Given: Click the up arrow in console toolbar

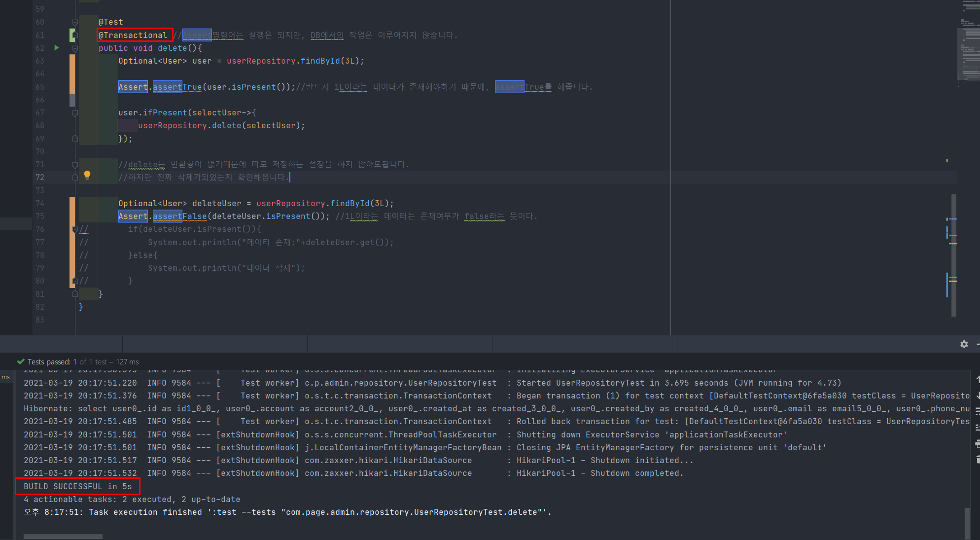Looking at the screenshot, I should [977, 379].
